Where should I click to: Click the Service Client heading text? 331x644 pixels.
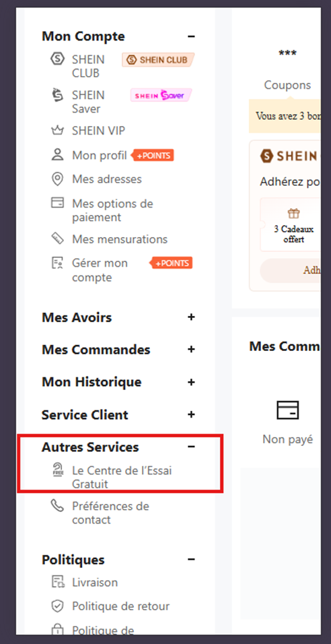(85, 415)
